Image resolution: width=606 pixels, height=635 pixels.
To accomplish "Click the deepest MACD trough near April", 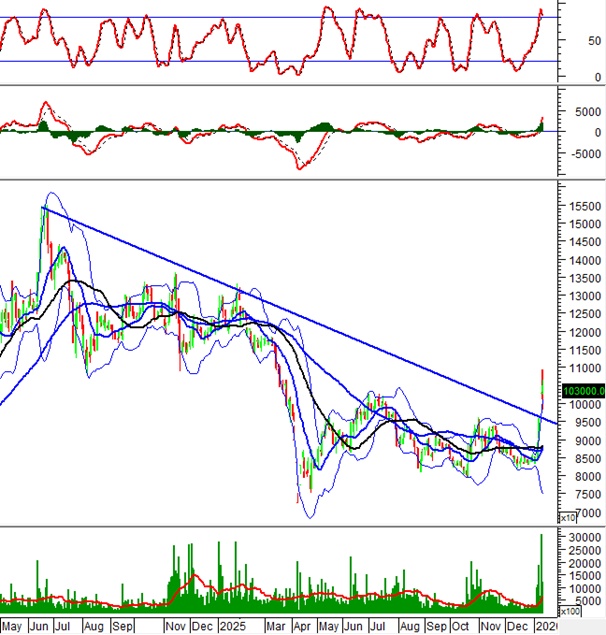I will 300,166.
